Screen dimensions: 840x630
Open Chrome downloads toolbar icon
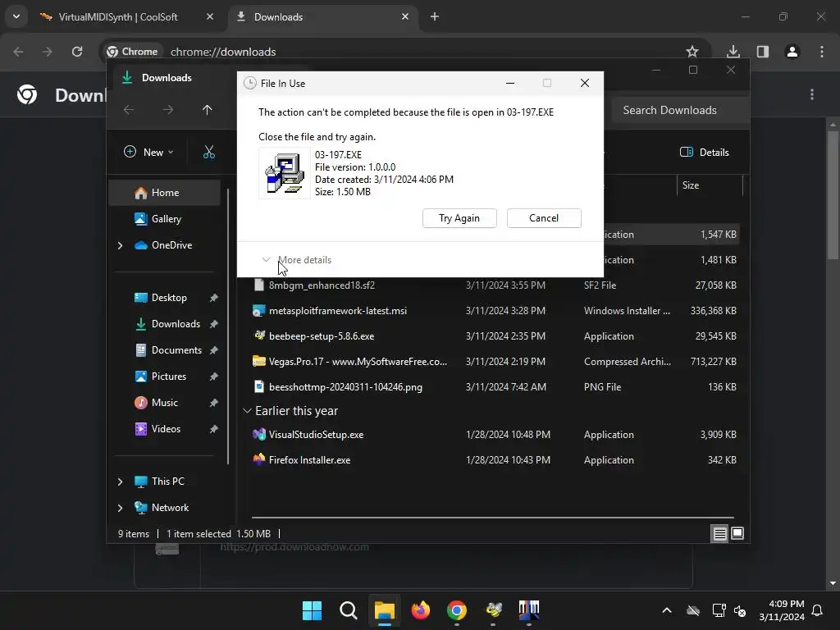733,52
